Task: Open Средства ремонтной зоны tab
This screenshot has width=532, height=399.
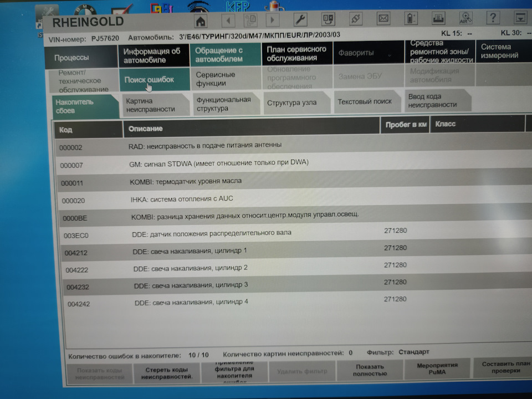Action: coord(440,51)
